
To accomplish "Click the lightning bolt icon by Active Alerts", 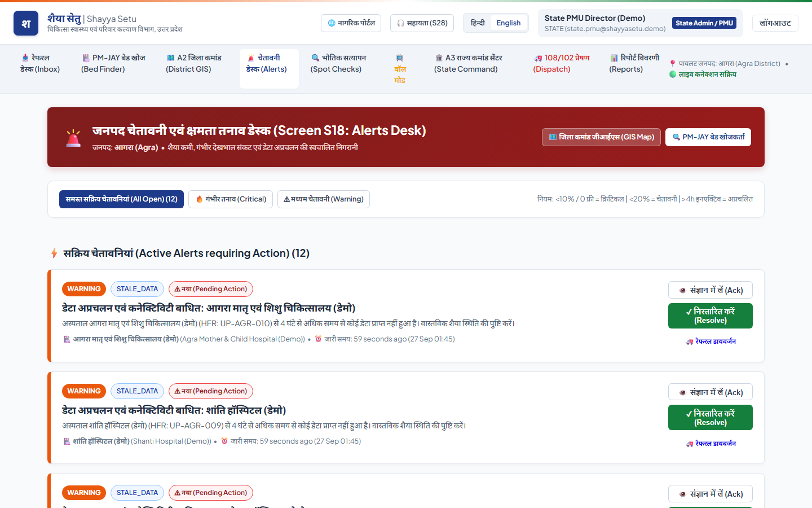I will point(54,253).
